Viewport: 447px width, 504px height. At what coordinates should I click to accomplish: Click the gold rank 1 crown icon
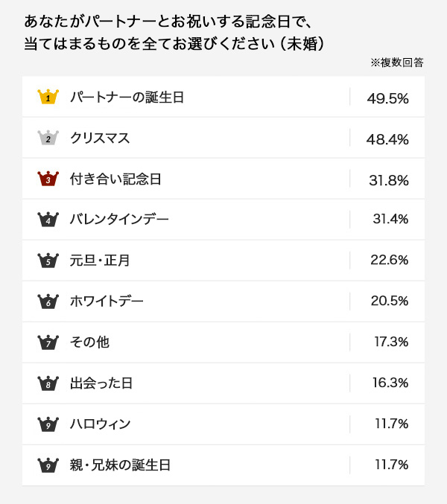coord(48,97)
